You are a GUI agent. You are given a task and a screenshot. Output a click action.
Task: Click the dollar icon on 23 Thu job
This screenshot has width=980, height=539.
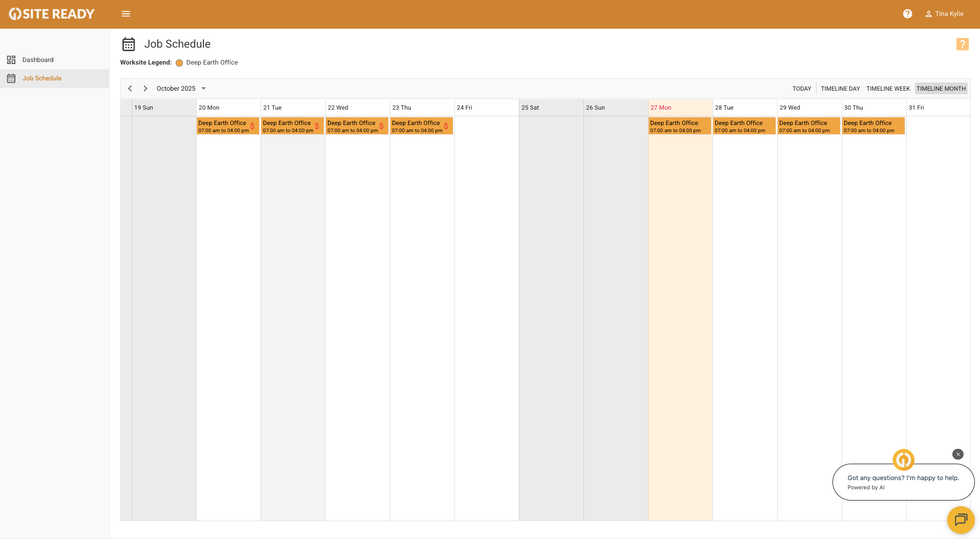tap(446, 126)
